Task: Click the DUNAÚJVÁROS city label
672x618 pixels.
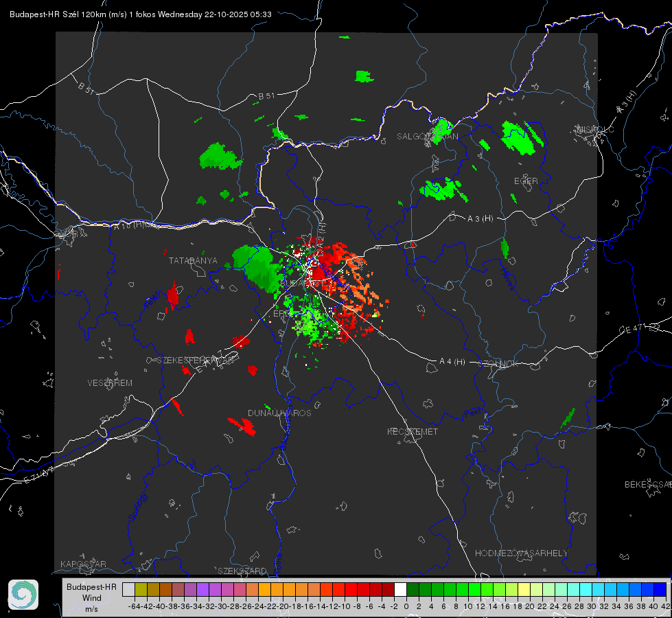Action: coord(279,413)
